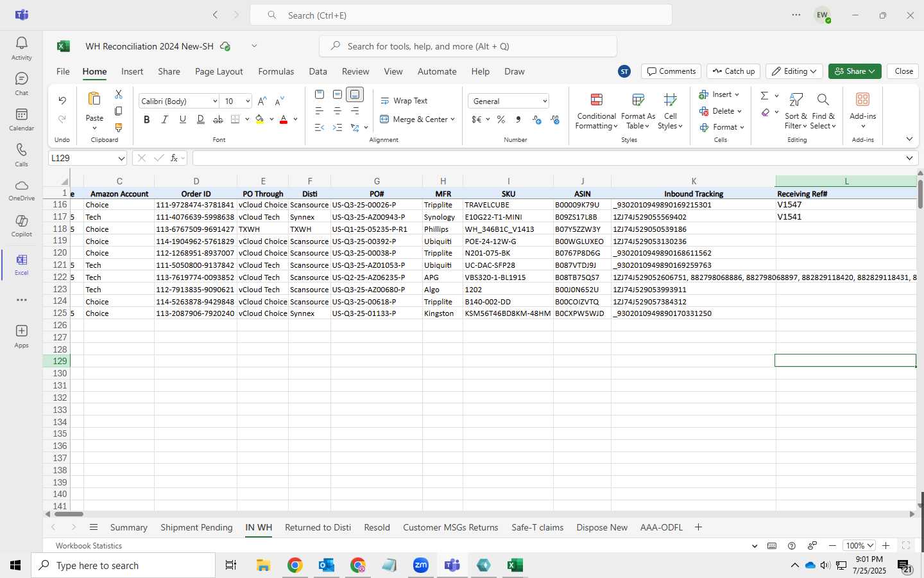Open the Page Layout ribbon tab

click(219, 71)
